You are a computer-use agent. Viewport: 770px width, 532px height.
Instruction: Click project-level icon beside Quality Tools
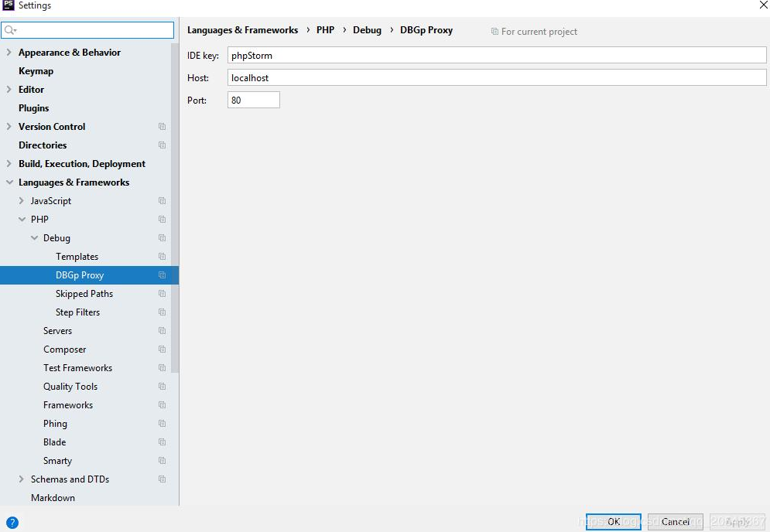pyautogui.click(x=162, y=387)
